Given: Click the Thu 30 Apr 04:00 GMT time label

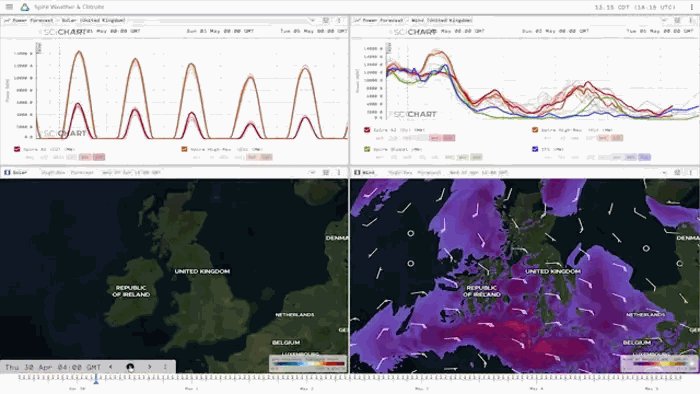Looking at the screenshot, I should point(53,367).
